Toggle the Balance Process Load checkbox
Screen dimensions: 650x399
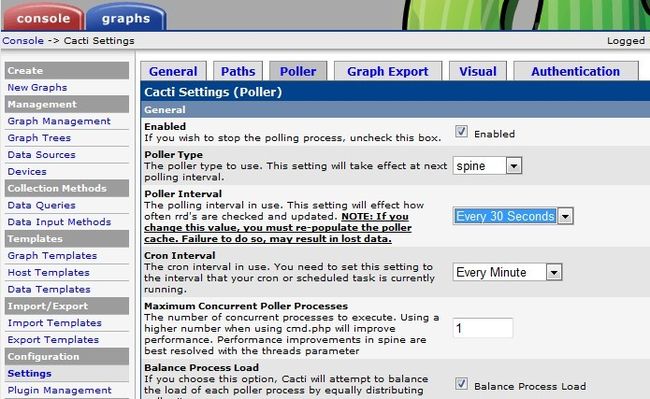pyautogui.click(x=461, y=384)
